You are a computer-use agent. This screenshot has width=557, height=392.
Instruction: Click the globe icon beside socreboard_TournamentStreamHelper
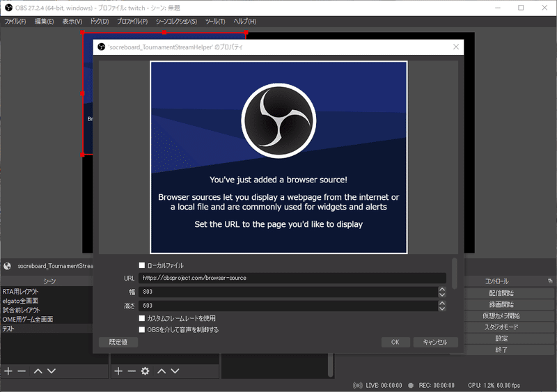pos(7,266)
